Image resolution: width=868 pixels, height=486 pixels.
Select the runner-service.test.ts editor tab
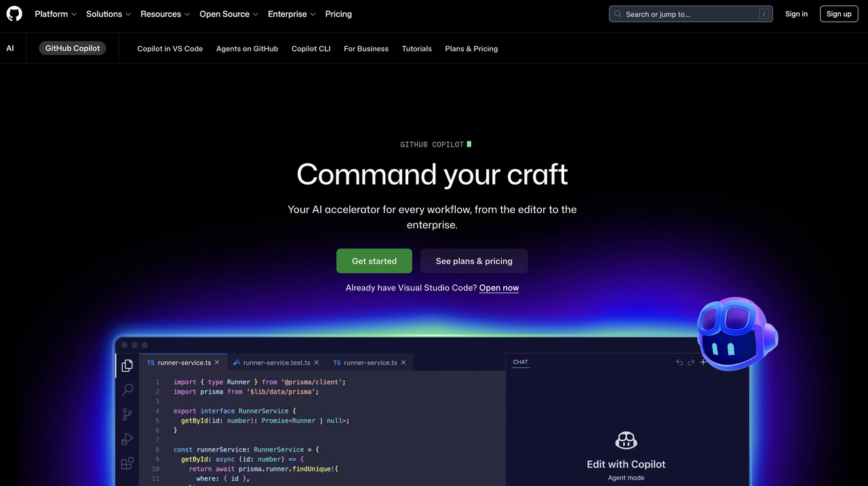tap(276, 362)
